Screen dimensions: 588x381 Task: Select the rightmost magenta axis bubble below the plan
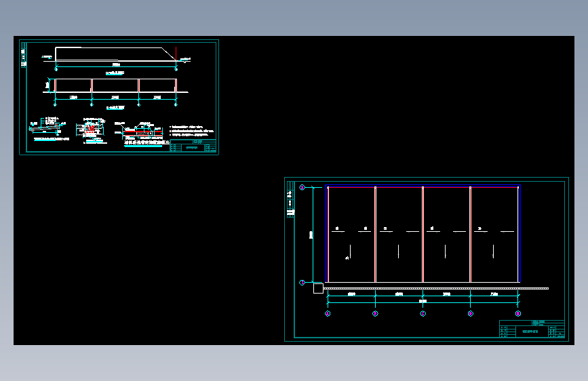tap(518, 313)
